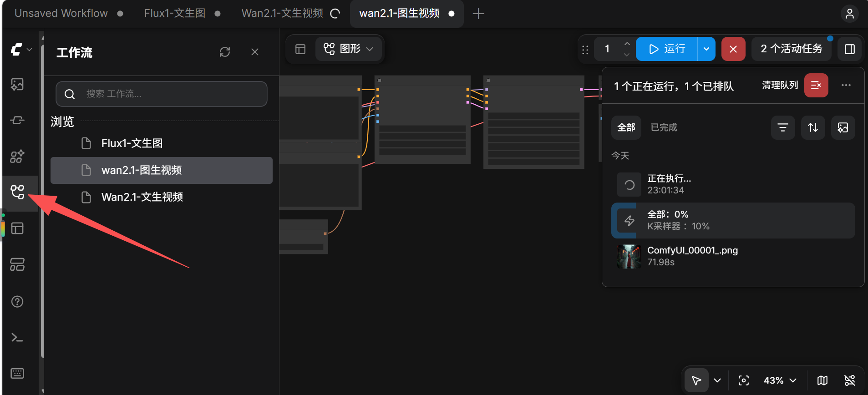Open the ComfyUI logo menu
This screenshot has height=395, width=868.
20,49
